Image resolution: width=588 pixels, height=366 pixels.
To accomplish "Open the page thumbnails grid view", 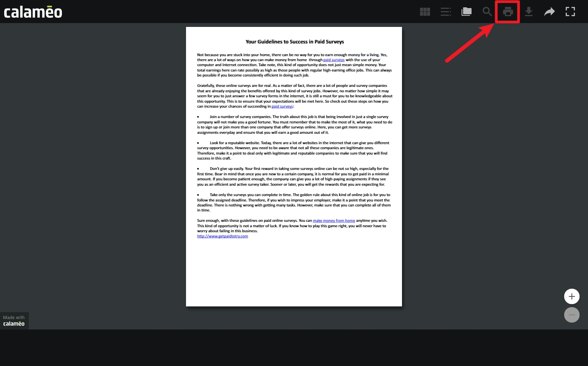I will coord(425,12).
